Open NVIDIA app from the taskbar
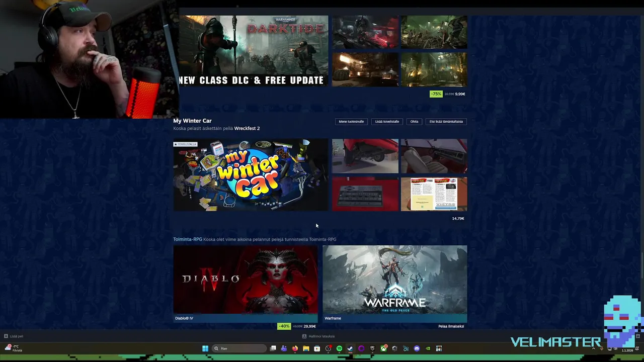This screenshot has height=362, width=644. point(428,348)
